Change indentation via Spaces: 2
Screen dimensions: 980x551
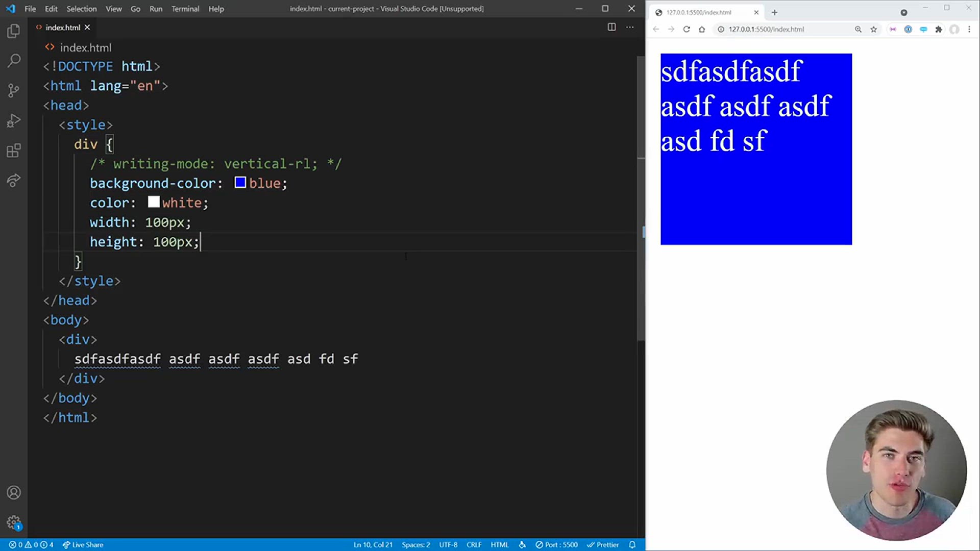click(x=415, y=545)
